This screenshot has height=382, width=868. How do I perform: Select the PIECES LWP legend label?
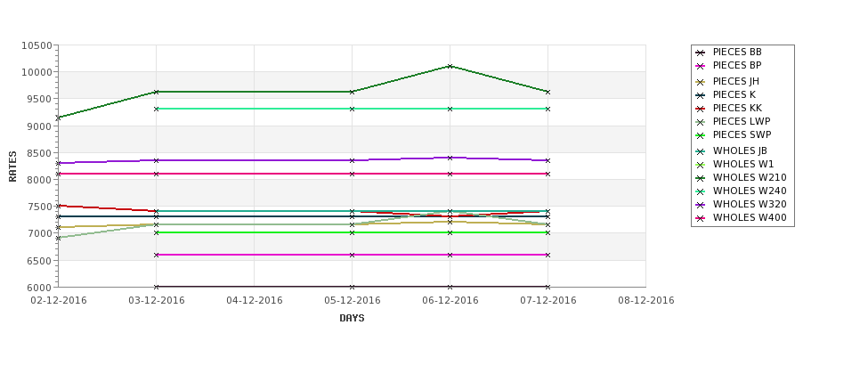pyautogui.click(x=742, y=121)
